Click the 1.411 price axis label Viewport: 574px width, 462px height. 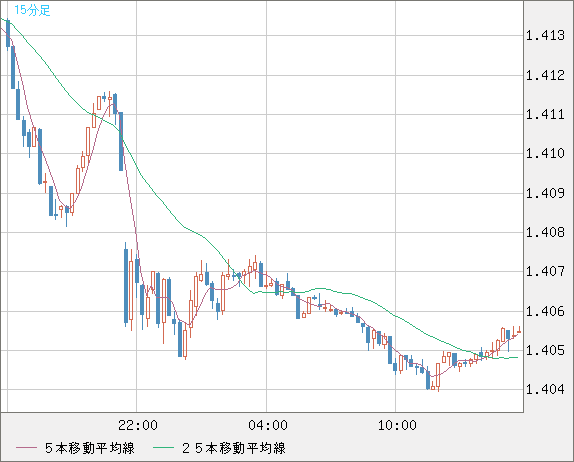[x=545, y=115]
